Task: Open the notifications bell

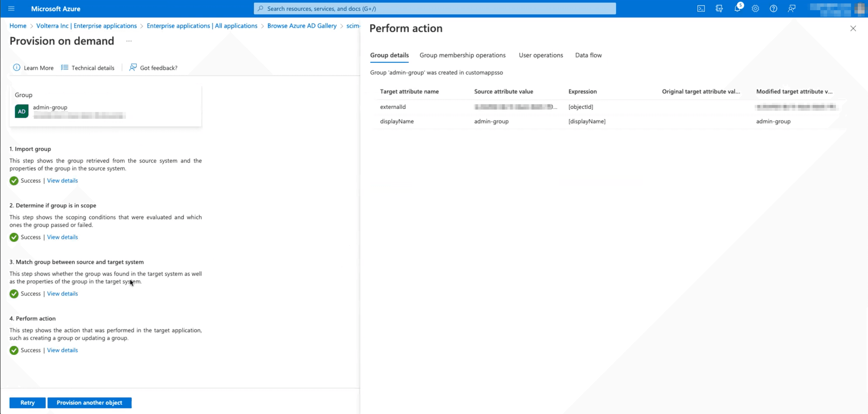Action: [737, 9]
